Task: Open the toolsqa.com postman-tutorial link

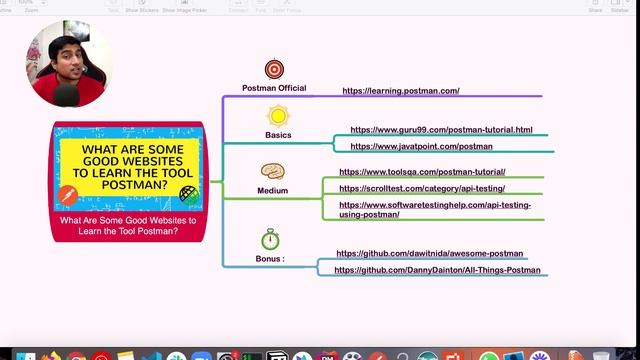Action: click(422, 172)
